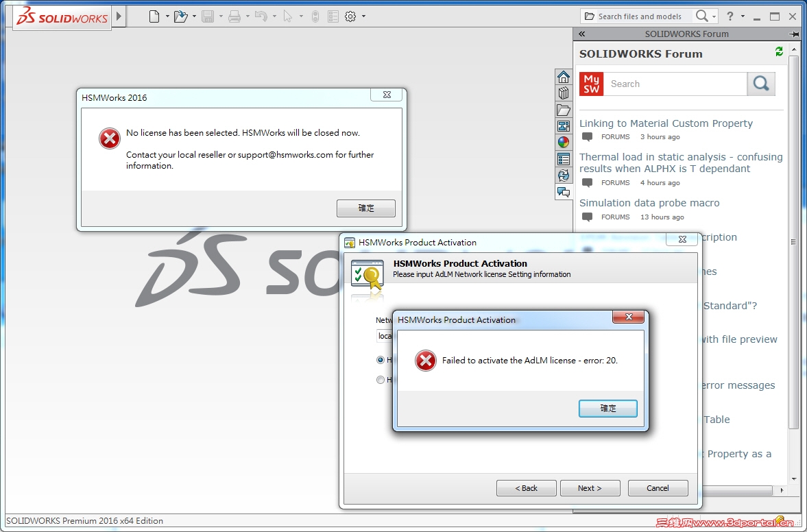
Task: Open 'Thermal load in static analysis' post
Action: pos(681,162)
